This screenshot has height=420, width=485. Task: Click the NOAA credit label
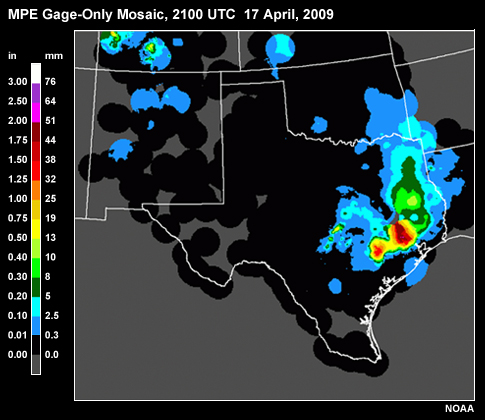click(x=459, y=409)
